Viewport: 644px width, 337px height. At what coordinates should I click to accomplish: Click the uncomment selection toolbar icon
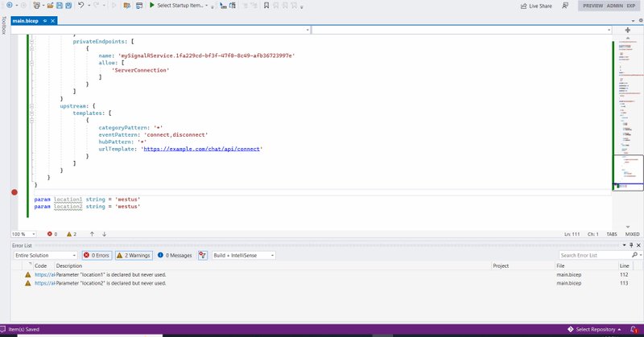click(254, 6)
